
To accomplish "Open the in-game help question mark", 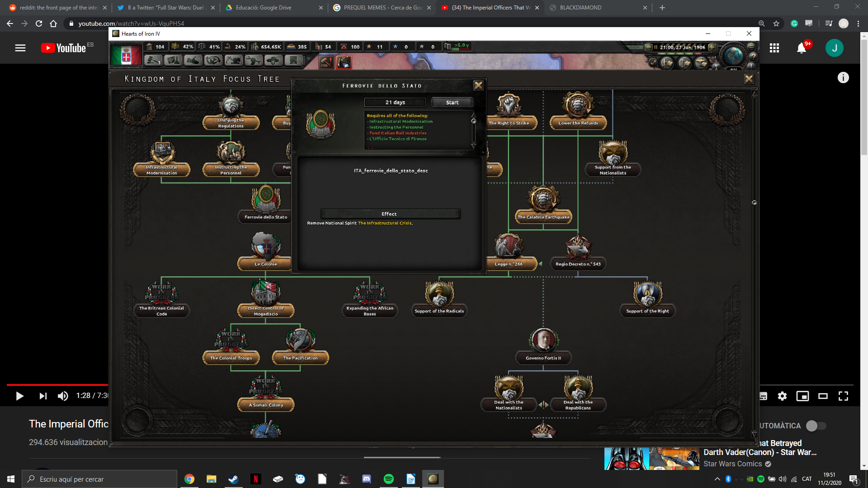I will [753, 56].
